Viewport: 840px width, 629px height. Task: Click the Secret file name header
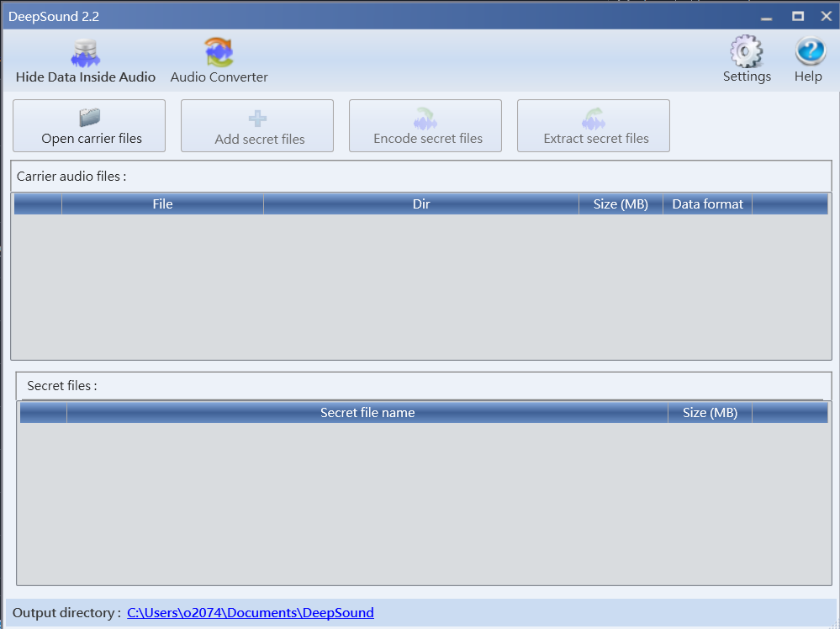(367, 413)
